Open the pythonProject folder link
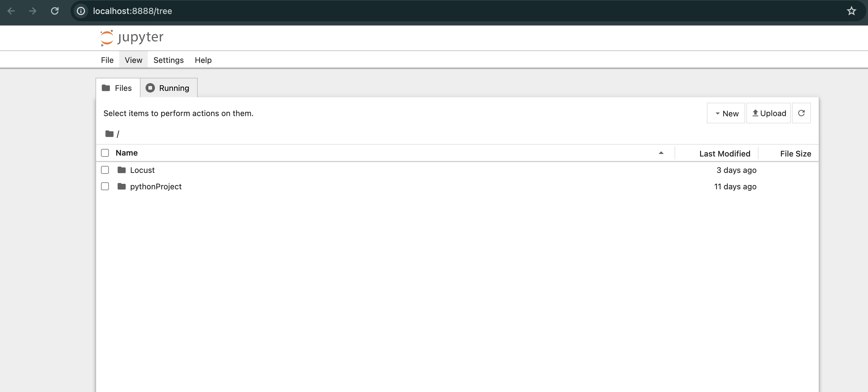 pos(156,186)
